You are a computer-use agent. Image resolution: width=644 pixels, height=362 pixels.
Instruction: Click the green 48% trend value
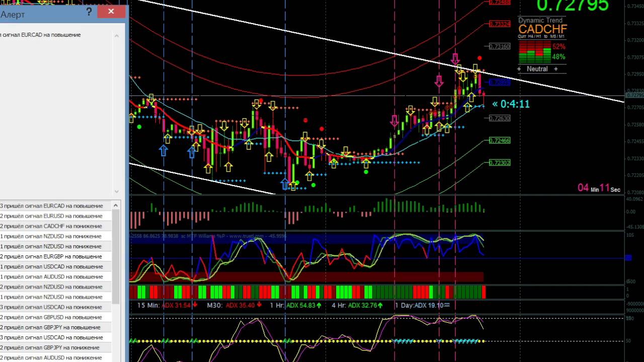coord(558,57)
